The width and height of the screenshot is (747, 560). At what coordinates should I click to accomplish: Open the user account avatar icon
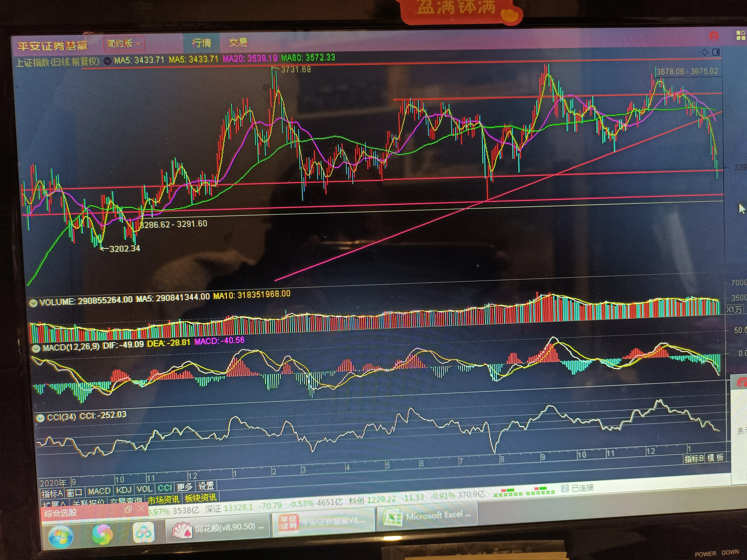714,36
